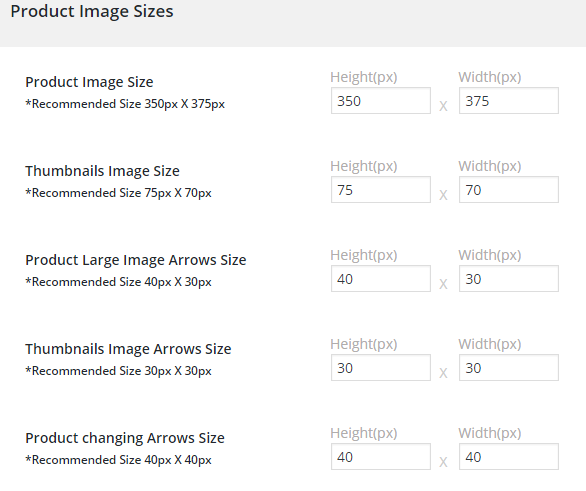Screen dimensions: 586x491
Task: Click the Product changing Arrows Size label
Action: [125, 438]
